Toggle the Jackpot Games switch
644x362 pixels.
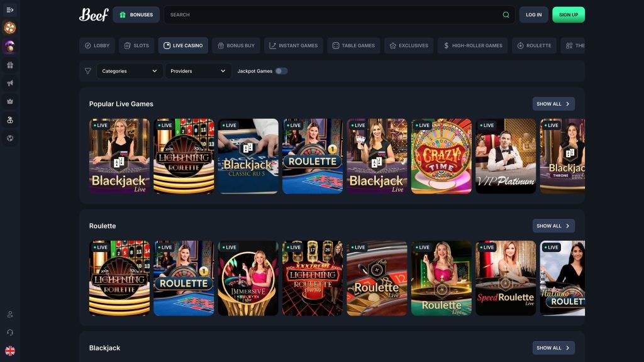pyautogui.click(x=281, y=71)
